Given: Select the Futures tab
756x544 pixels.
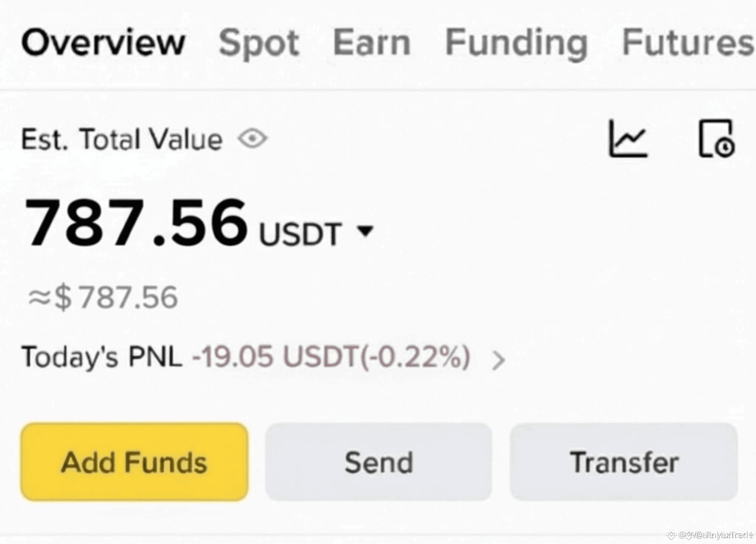Looking at the screenshot, I should click(x=687, y=43).
